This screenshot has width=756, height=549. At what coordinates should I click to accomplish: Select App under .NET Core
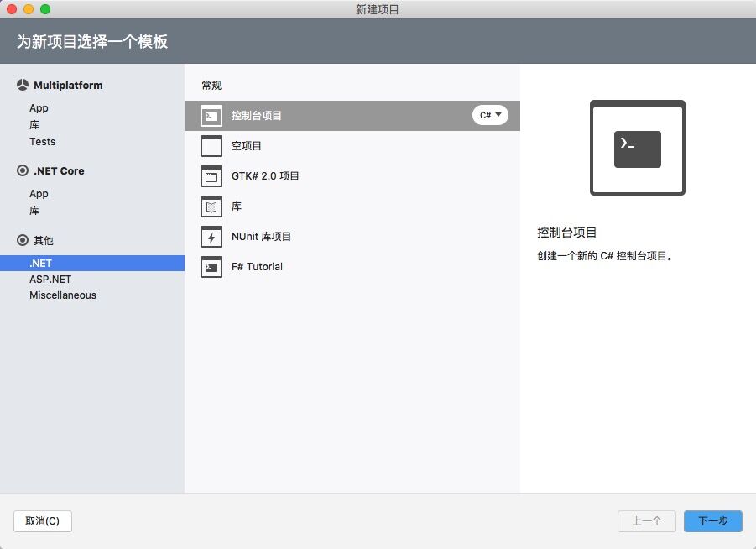pyautogui.click(x=39, y=193)
